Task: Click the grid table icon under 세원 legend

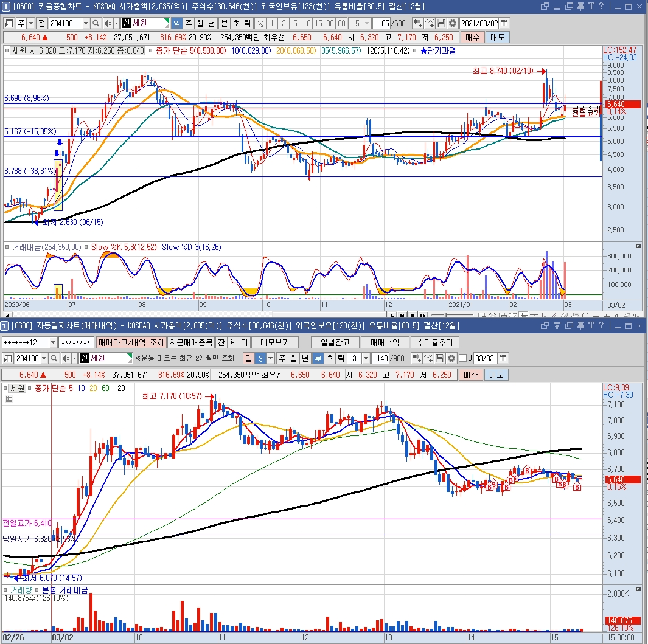Action: pyautogui.click(x=9, y=399)
